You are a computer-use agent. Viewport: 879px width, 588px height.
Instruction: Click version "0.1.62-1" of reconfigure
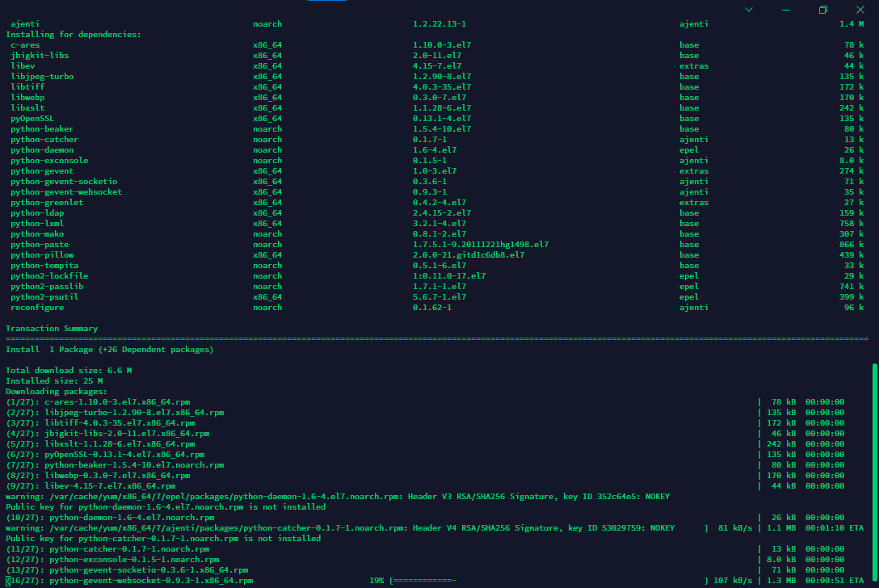tap(432, 308)
